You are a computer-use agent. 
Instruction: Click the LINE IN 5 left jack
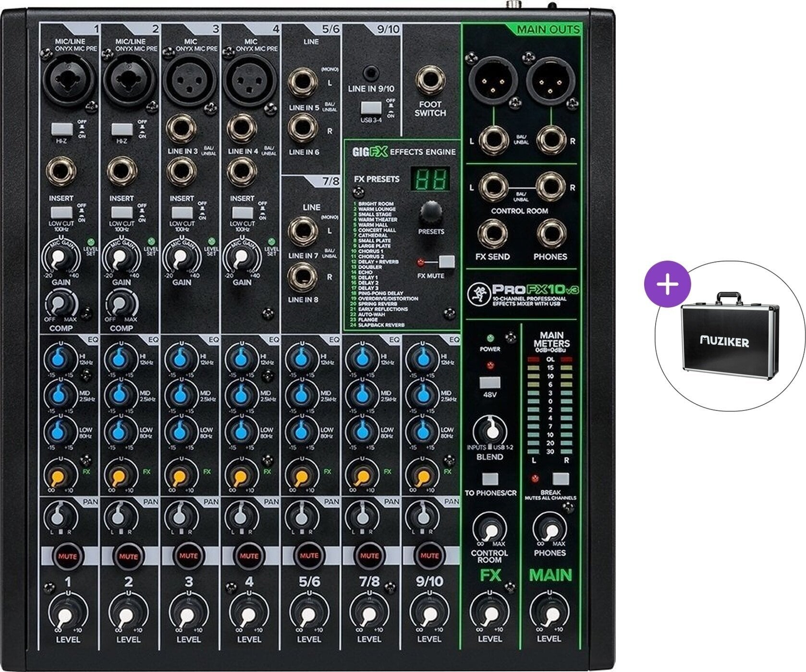pos(303,82)
